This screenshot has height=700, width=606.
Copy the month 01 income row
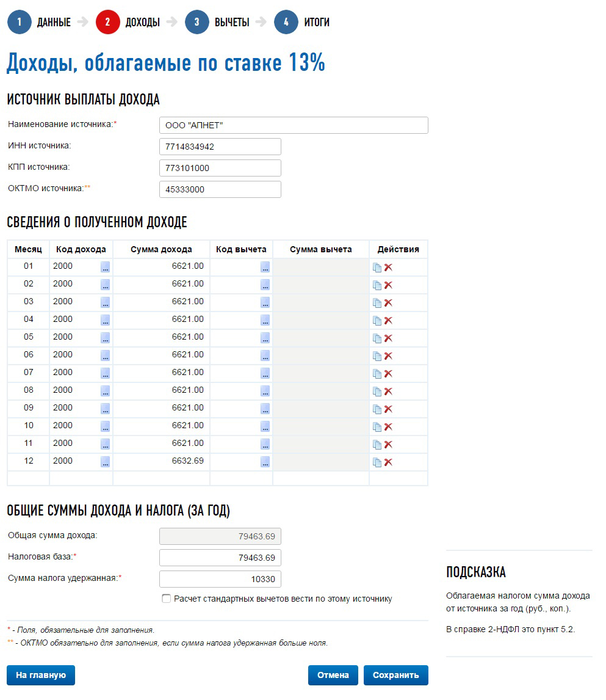click(x=377, y=267)
